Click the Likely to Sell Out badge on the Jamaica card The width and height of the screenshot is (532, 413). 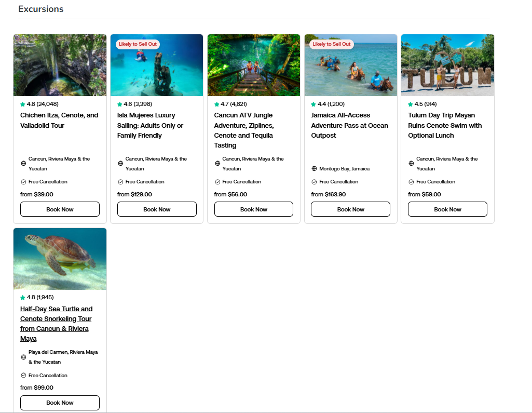pos(332,44)
